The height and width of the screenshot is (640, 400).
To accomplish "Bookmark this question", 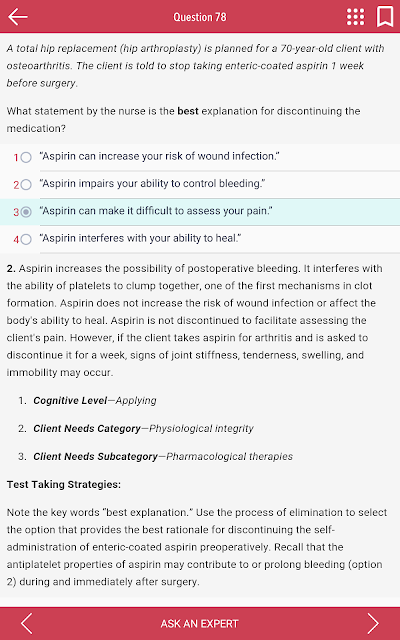I will [384, 17].
